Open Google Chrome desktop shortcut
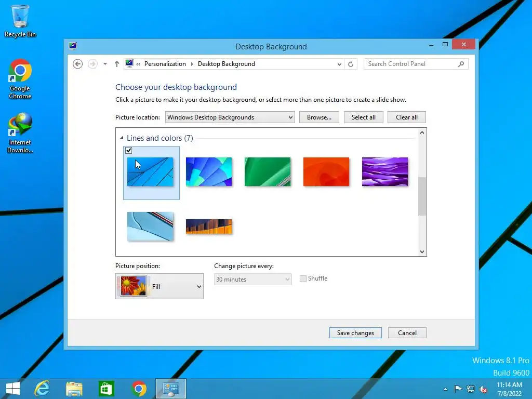This screenshot has width=532, height=399. pyautogui.click(x=20, y=79)
